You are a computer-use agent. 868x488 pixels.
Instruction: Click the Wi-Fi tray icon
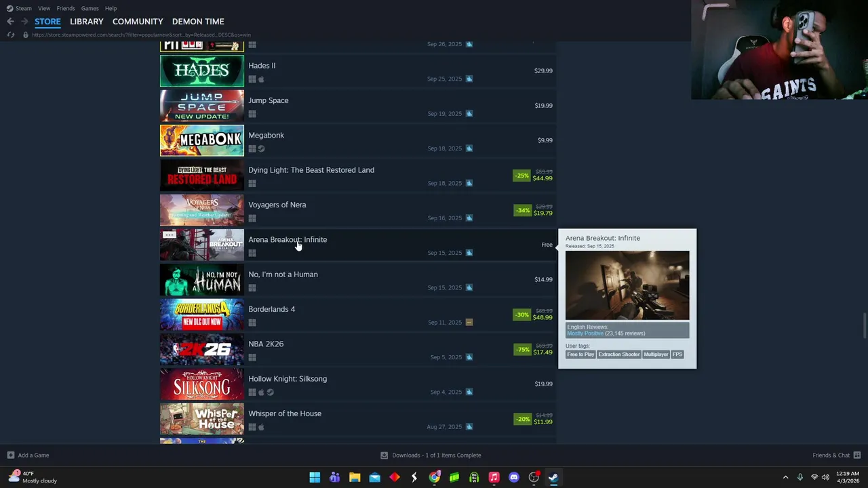(814, 477)
